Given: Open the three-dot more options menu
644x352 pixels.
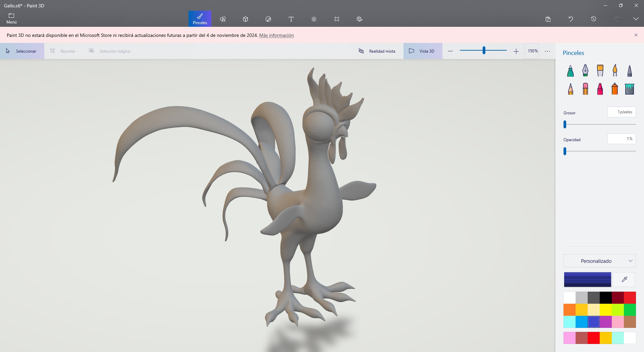Looking at the screenshot, I should tap(547, 51).
